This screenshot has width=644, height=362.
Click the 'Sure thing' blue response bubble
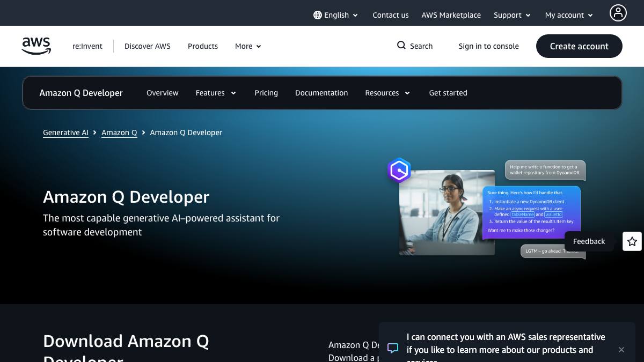click(x=531, y=212)
